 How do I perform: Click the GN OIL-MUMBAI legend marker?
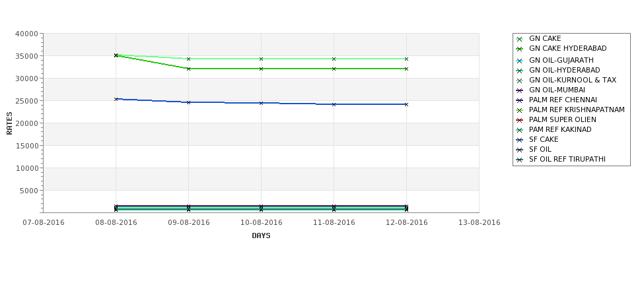click(519, 90)
